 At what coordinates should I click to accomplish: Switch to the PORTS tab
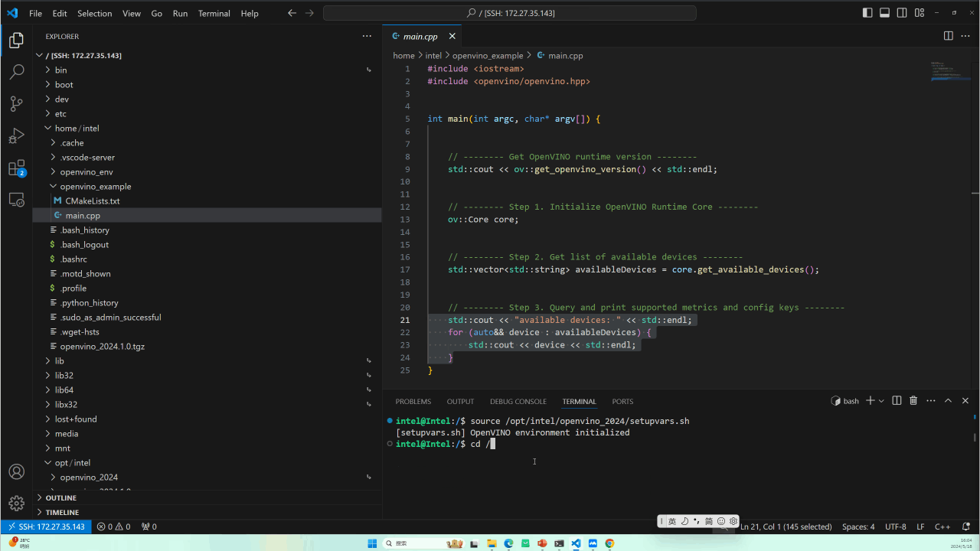[x=622, y=401]
